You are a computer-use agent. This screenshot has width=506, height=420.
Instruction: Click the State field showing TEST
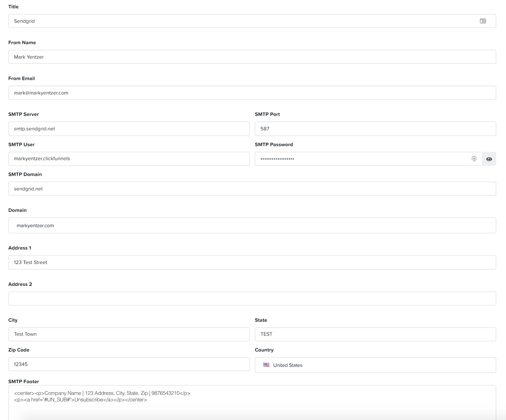[375, 334]
